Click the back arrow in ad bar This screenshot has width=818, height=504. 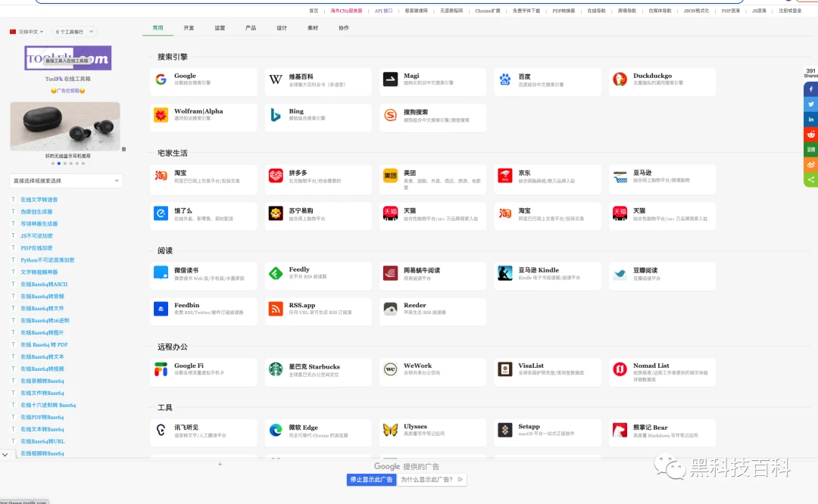click(x=220, y=464)
